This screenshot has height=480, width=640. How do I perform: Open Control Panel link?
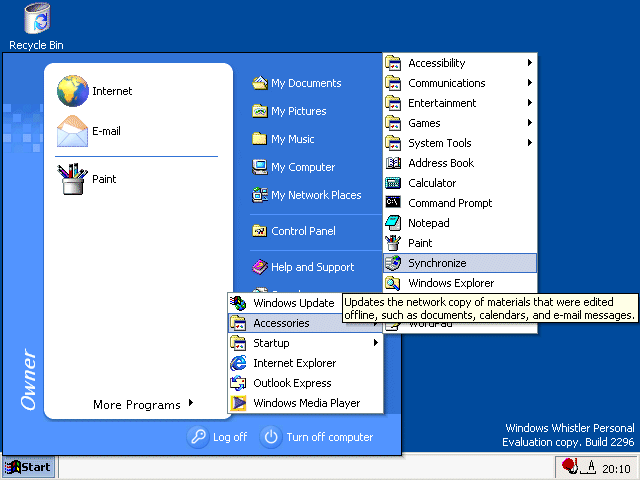point(303,231)
